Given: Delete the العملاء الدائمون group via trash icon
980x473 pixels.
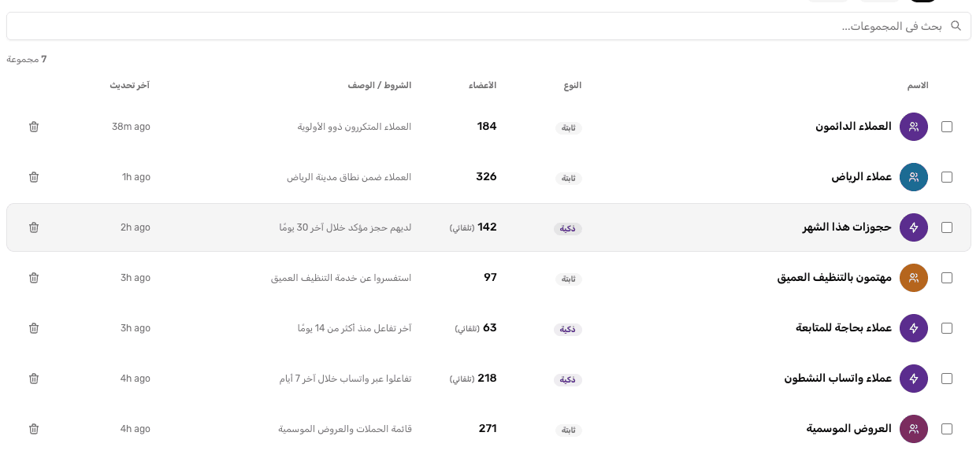Looking at the screenshot, I should (x=34, y=127).
